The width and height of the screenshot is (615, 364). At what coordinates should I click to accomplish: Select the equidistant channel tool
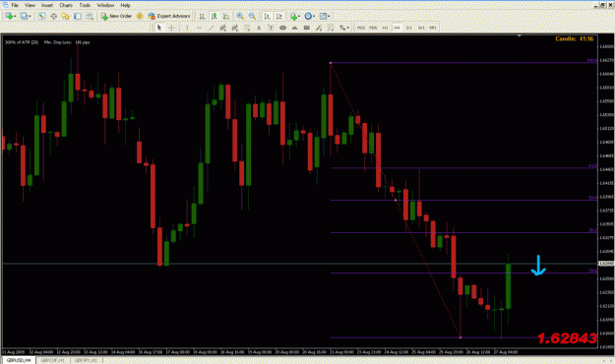222,28
